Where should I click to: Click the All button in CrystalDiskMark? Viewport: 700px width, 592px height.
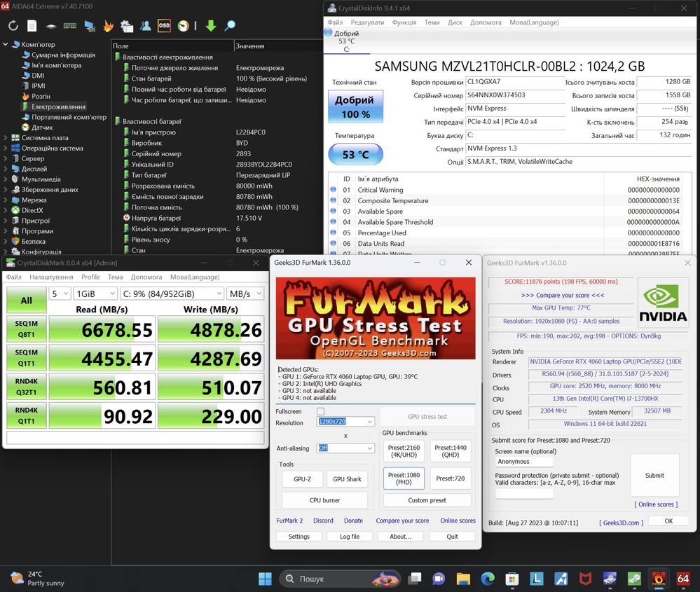27,301
